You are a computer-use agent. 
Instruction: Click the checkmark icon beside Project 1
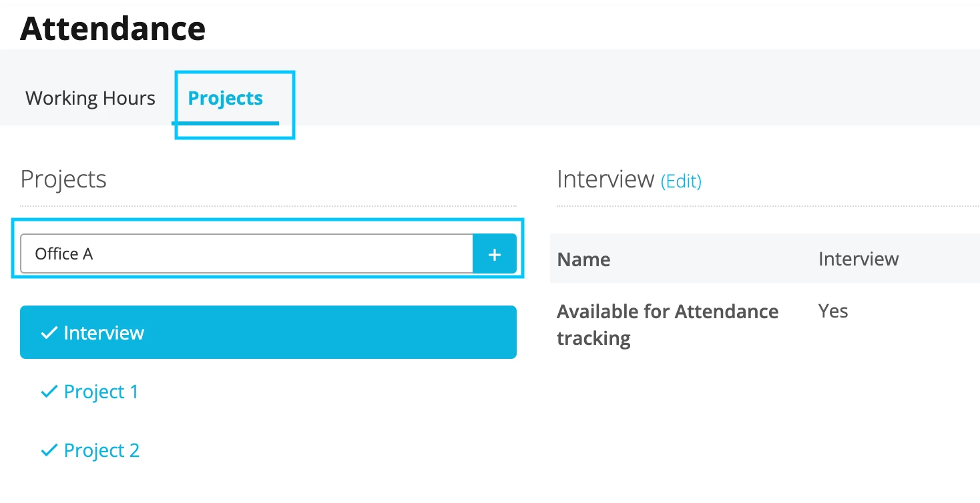coord(49,392)
